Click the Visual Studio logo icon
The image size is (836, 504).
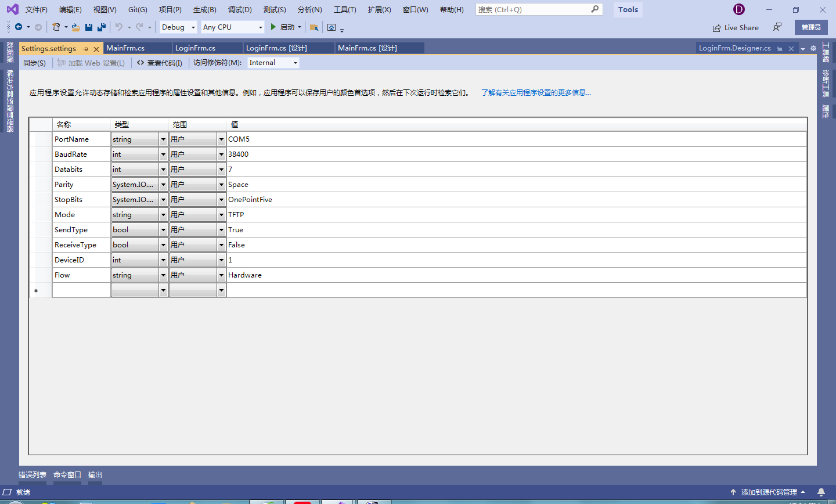pyautogui.click(x=12, y=9)
